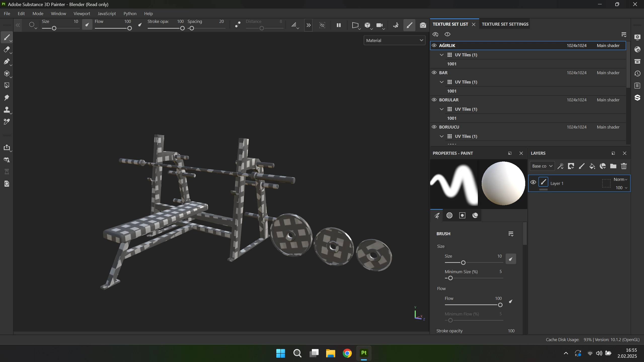The height and width of the screenshot is (362, 644).
Task: Open the Base color channel dropdown
Action: coord(542,166)
